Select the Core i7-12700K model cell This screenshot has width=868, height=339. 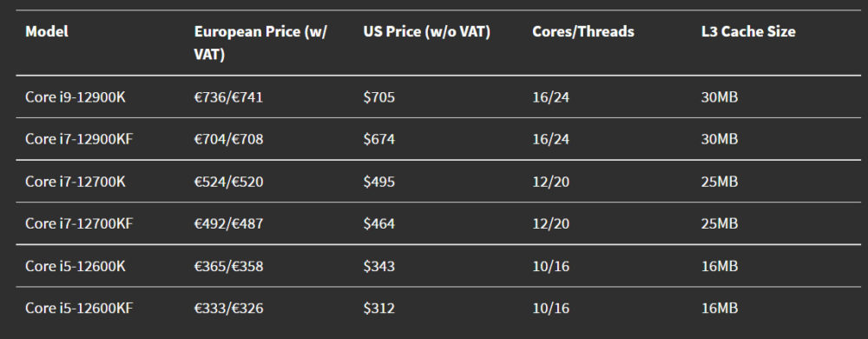[x=76, y=182]
